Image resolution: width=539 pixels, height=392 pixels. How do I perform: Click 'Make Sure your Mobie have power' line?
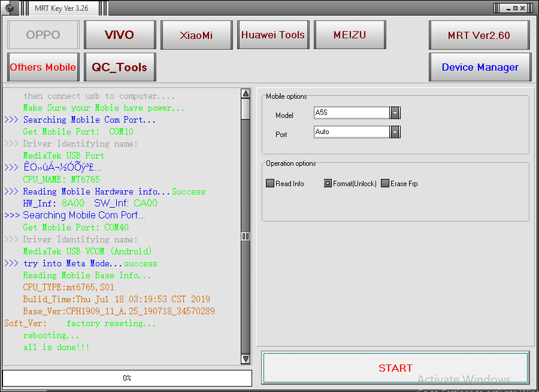[104, 108]
